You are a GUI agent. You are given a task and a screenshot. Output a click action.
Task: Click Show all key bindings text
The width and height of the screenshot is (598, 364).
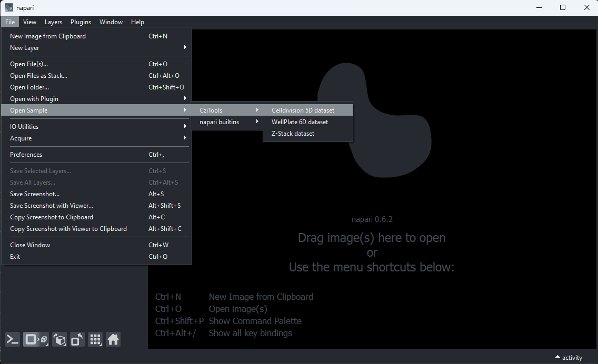click(x=251, y=333)
